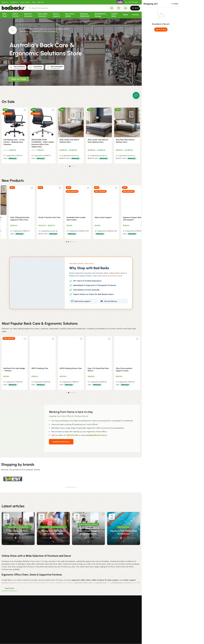Click the Bad Backs logo
The height and width of the screenshot is (644, 204).
13,8
